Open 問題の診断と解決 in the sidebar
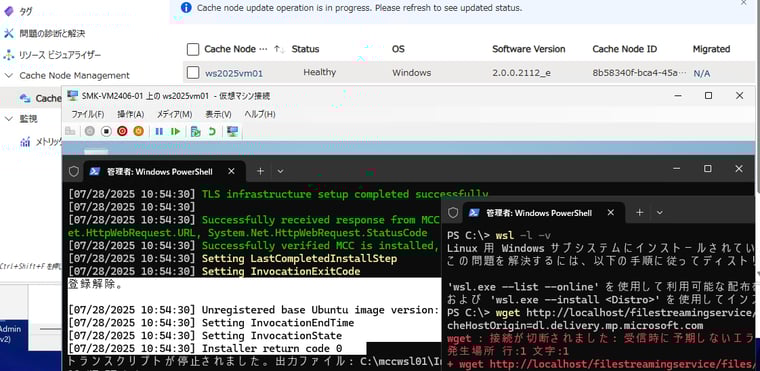Viewport: 760px width, 371px height. pos(52,33)
